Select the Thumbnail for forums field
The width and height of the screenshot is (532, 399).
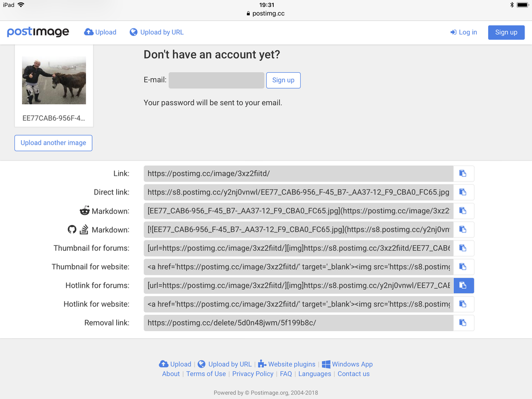point(299,248)
